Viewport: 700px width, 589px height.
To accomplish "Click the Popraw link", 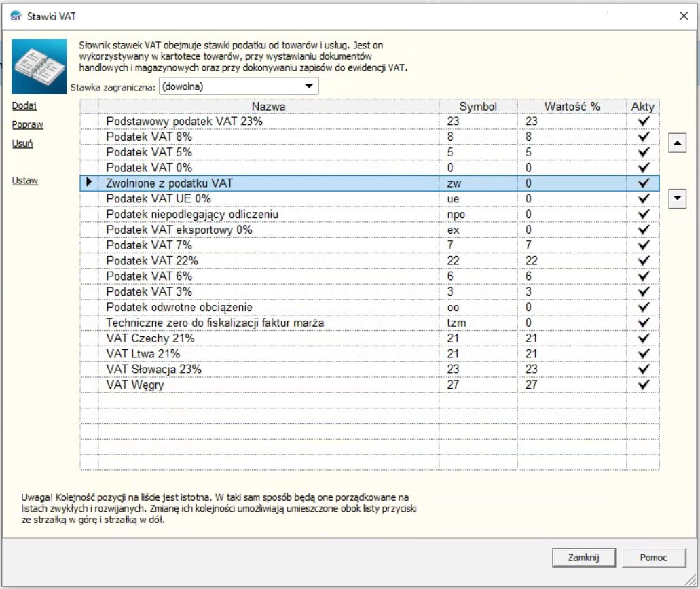I will click(x=27, y=124).
